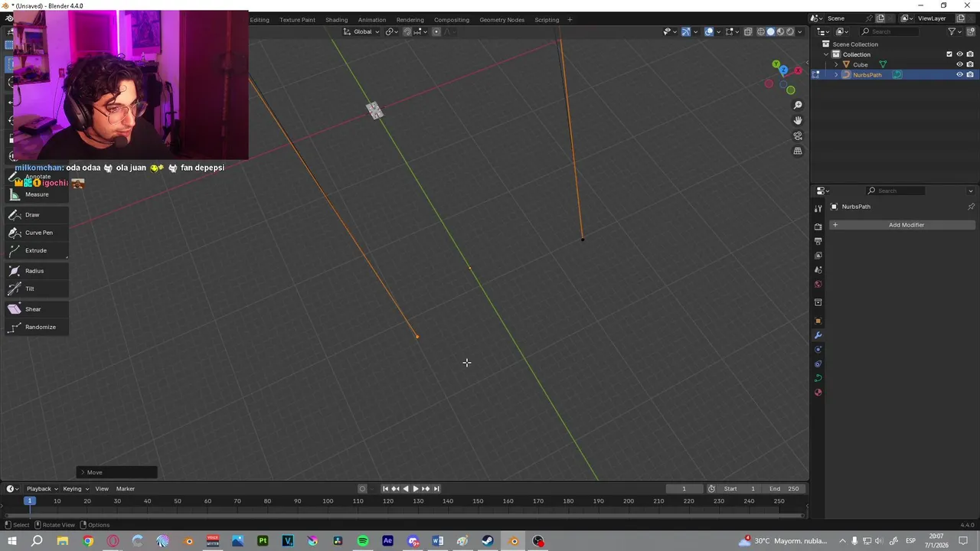
Task: Open the Object Constraints tab
Action: (818, 364)
